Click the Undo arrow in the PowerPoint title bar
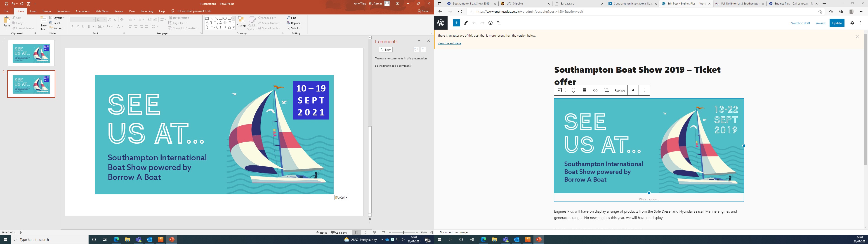This screenshot has width=868, height=244. point(13,4)
